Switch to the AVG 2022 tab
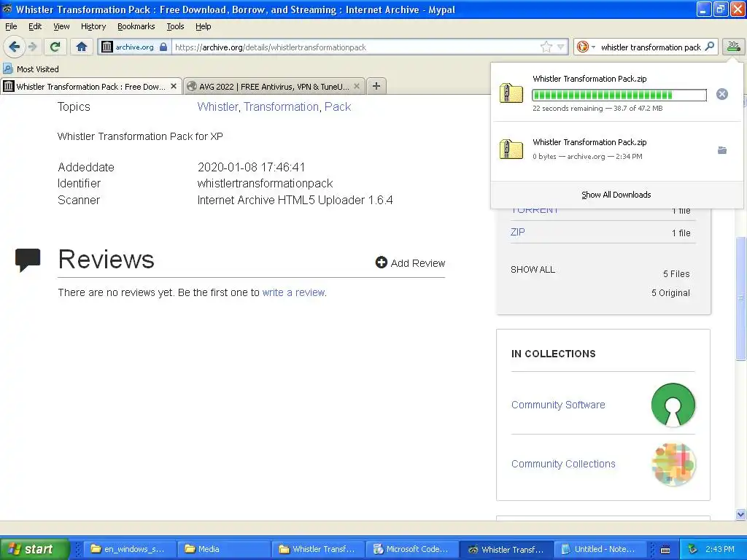This screenshot has width=747, height=560. [x=274, y=86]
